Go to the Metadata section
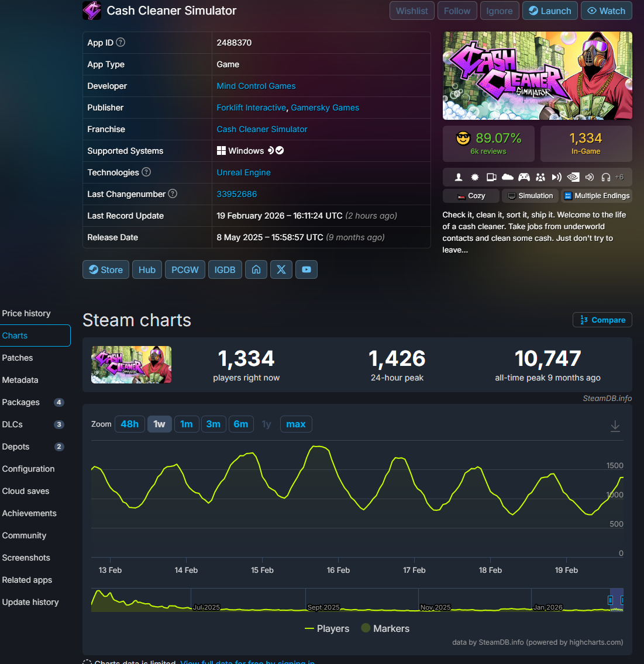The width and height of the screenshot is (644, 664). (20, 380)
